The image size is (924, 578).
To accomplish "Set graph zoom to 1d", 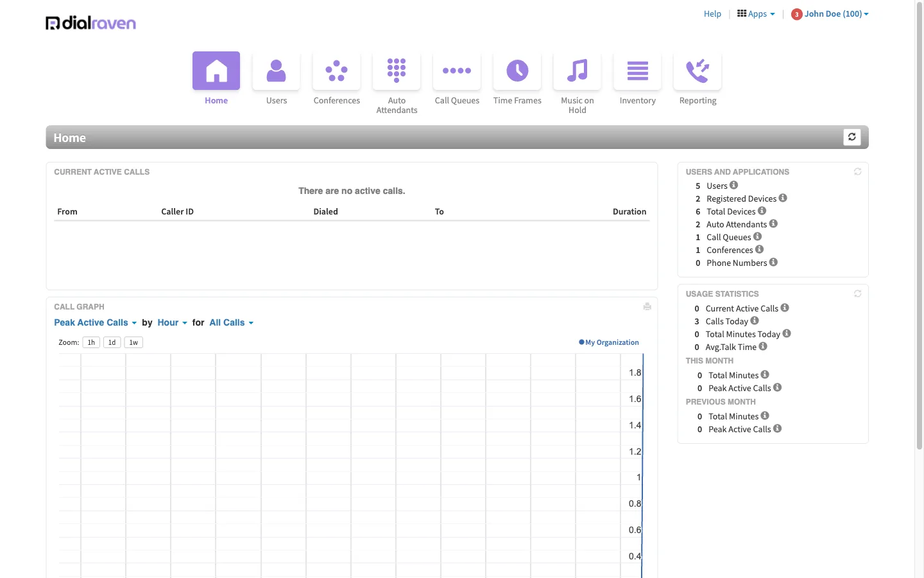I will 112,342.
